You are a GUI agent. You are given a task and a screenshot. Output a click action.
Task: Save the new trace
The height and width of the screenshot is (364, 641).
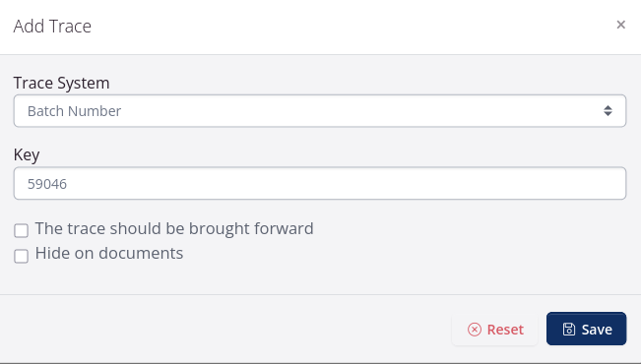click(x=586, y=329)
